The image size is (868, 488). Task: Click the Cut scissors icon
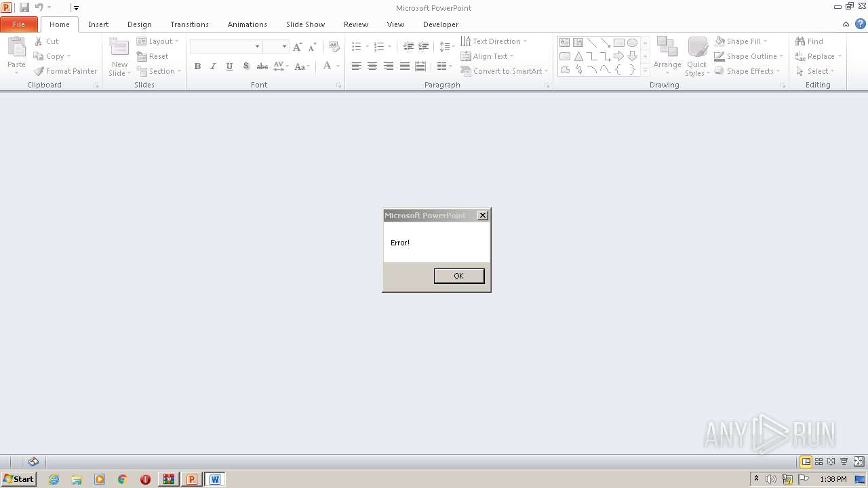39,41
